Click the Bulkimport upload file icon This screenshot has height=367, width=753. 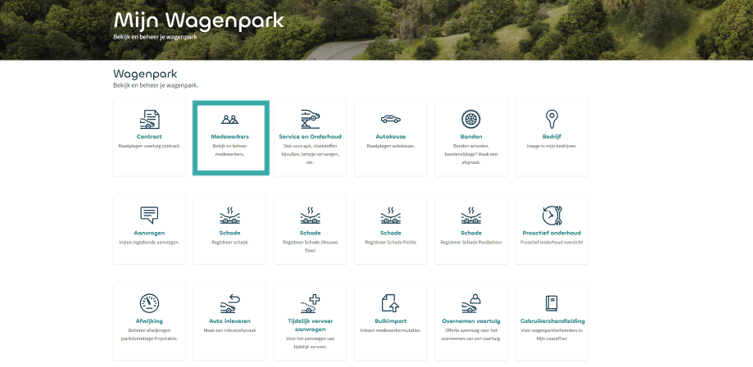[x=390, y=303]
